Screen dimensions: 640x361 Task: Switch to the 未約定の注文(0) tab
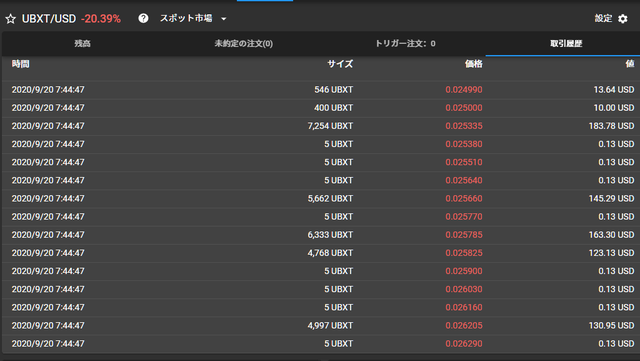[244, 43]
